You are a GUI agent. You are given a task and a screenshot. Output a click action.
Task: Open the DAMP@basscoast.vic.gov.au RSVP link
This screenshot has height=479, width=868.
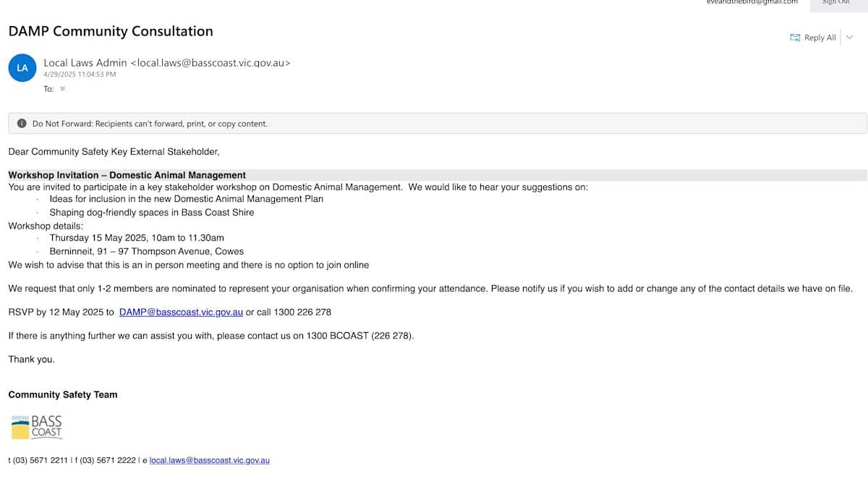click(x=181, y=313)
